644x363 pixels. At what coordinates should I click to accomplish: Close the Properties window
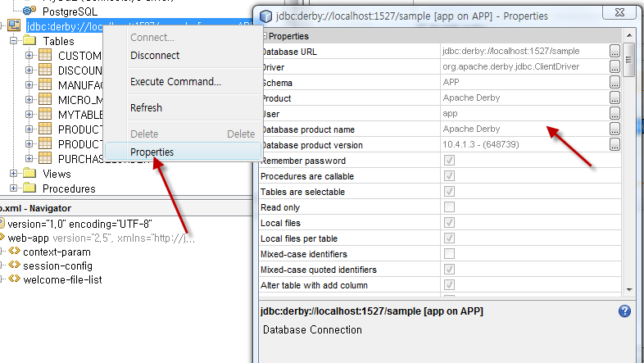(x=619, y=12)
